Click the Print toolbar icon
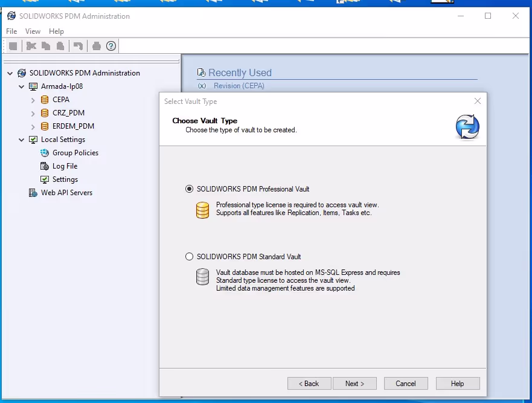Viewport: 532px width, 403px height. (97, 46)
